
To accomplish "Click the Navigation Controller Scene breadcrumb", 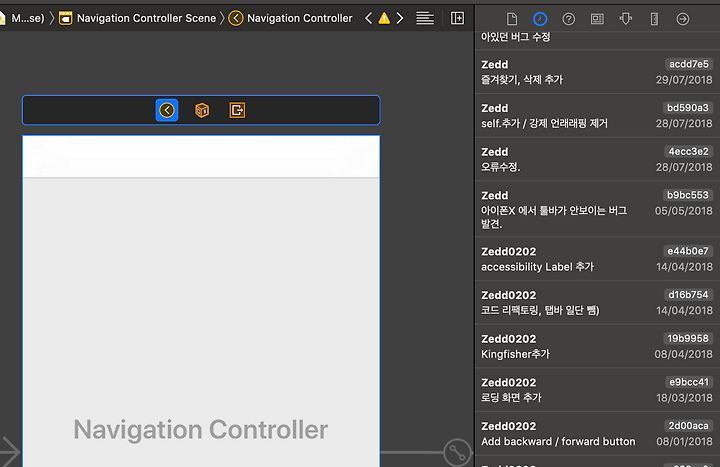I will click(x=146, y=18).
